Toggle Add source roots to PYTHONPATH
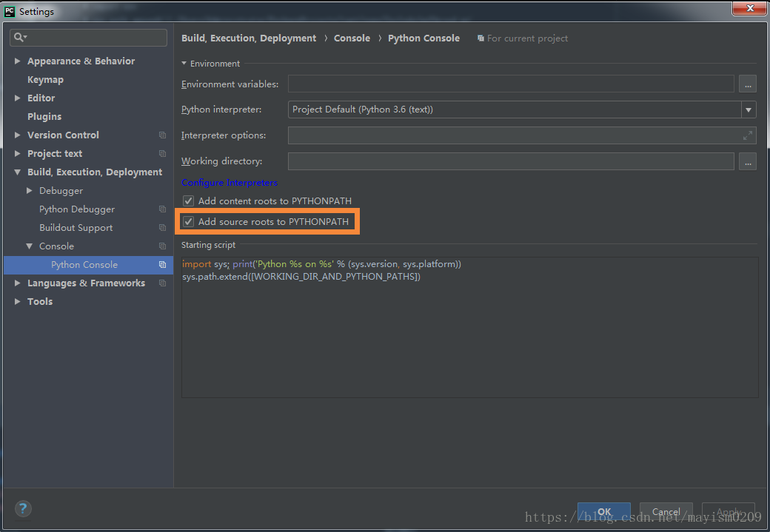Image resolution: width=770 pixels, height=532 pixels. click(188, 221)
